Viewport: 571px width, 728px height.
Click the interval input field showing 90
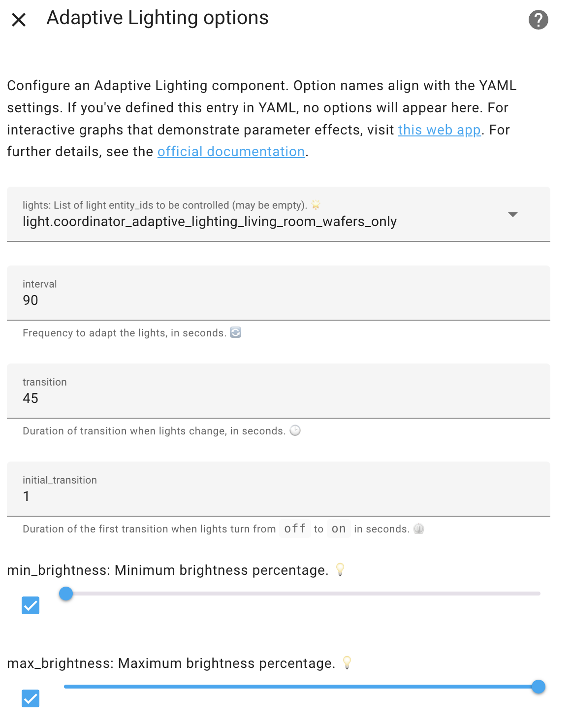pyautogui.click(x=279, y=293)
